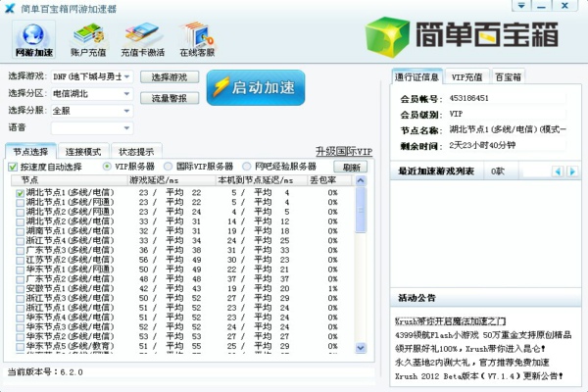Screen dimensions: 588x392
Task: Select the 网吧经验服务器 radio button
Action: 246,167
